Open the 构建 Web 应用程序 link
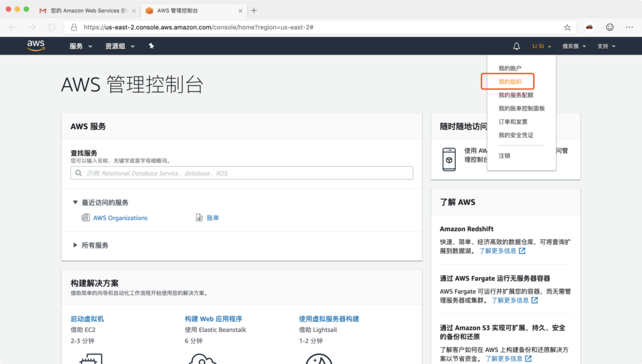642x364 pixels. 213,319
